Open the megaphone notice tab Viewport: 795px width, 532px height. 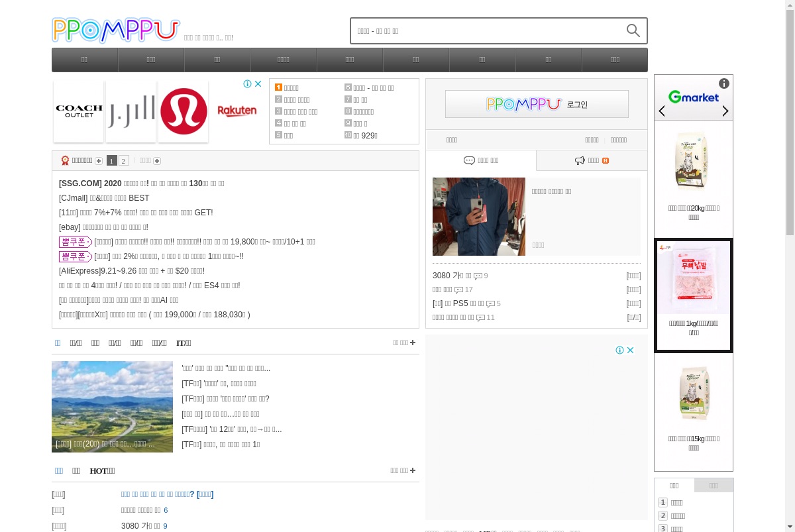click(x=592, y=160)
